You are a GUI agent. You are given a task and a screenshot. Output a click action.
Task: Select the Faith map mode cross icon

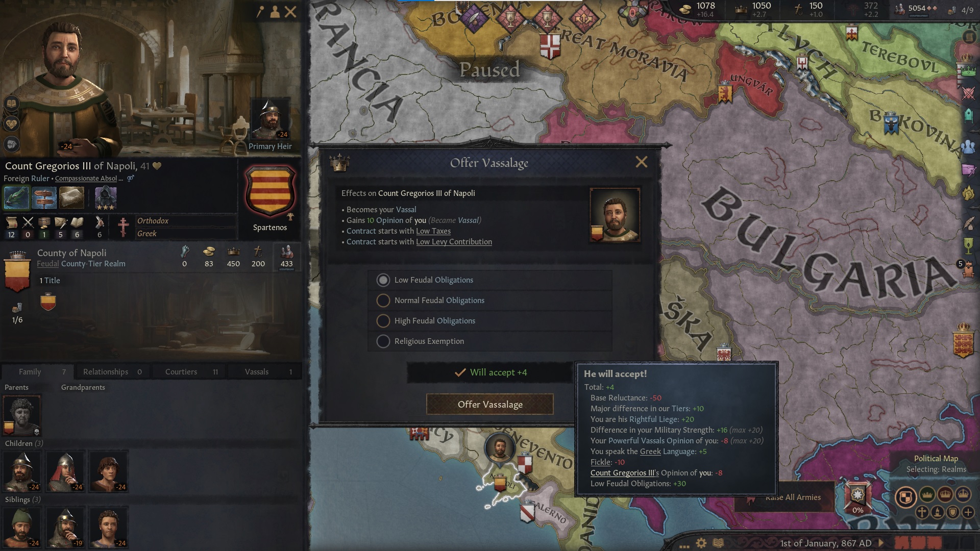(922, 512)
